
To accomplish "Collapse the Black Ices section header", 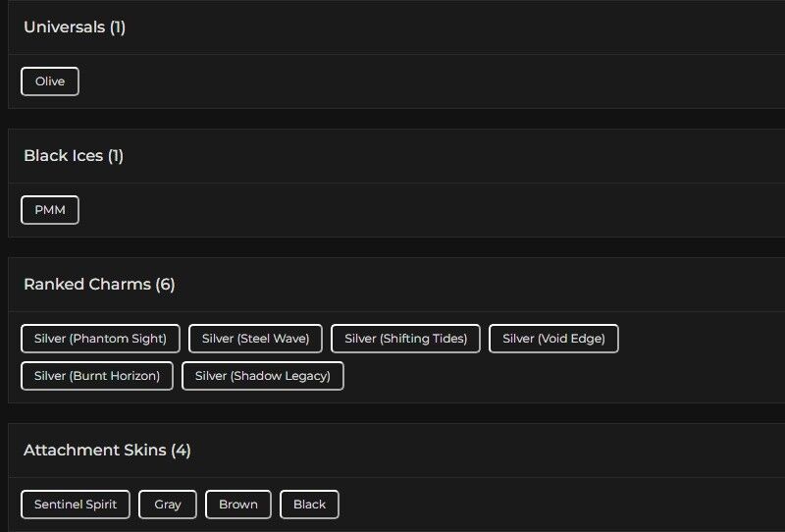I will point(64,156).
